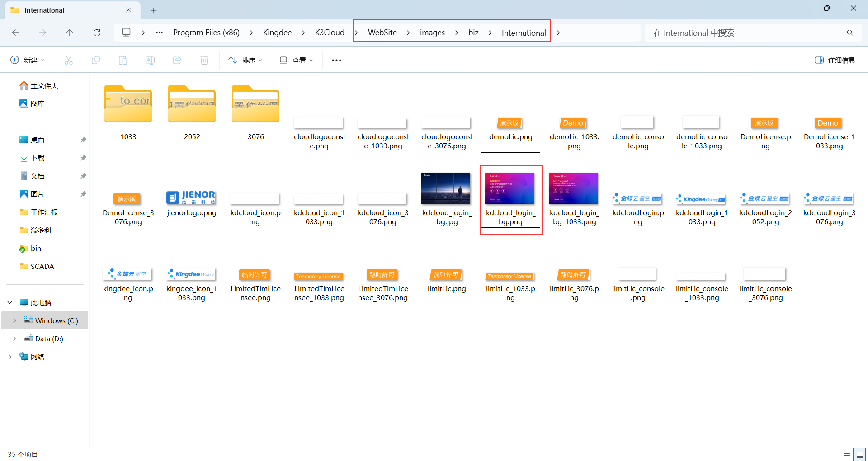Select the kdcloud_login_bg_1033.png file
This screenshot has height=461, width=868.
pos(574,199)
